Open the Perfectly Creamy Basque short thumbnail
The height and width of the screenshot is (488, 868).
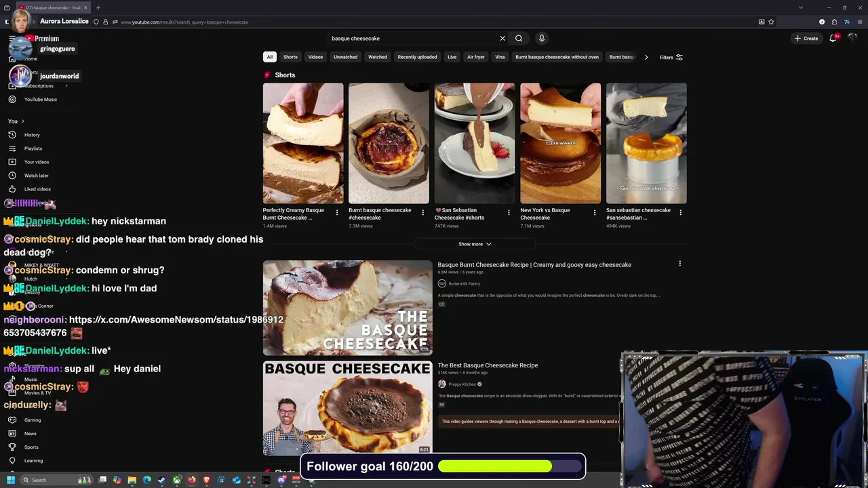(303, 143)
